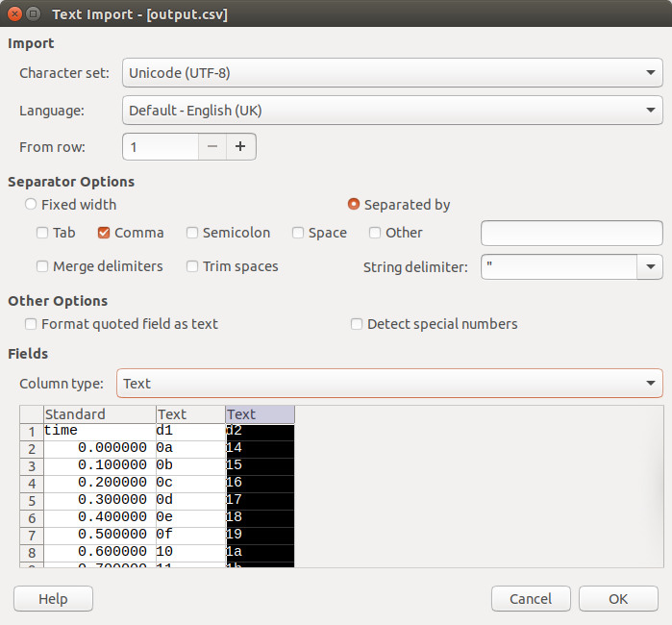This screenshot has height=625, width=672.
Task: Click preview row number 2
Action: (x=32, y=449)
